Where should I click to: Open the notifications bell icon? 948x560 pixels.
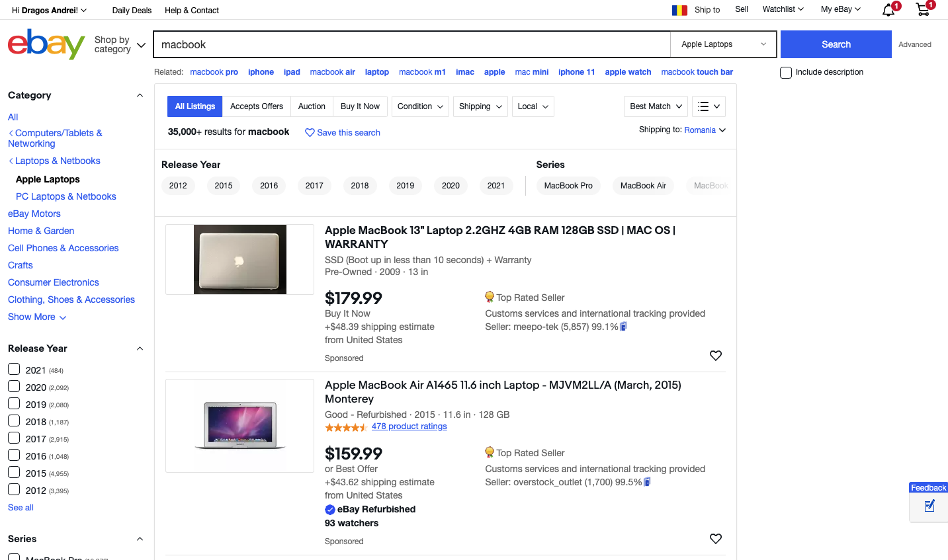click(x=888, y=10)
